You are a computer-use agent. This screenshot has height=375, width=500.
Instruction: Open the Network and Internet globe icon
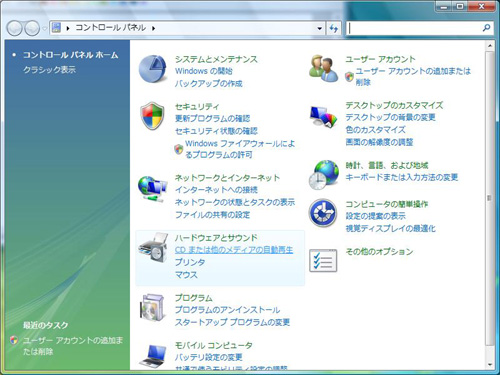tap(153, 189)
